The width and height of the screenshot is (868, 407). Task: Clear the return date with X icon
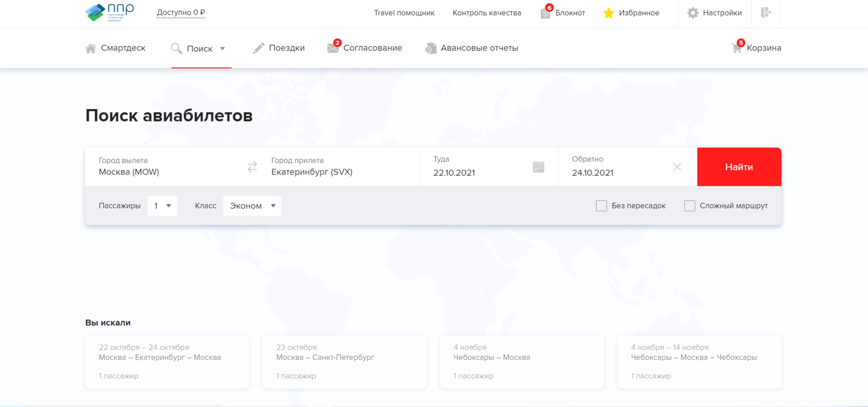(677, 167)
